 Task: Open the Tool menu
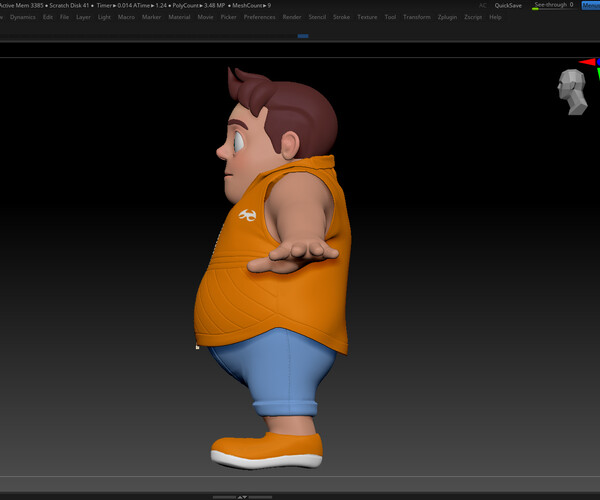click(x=390, y=17)
